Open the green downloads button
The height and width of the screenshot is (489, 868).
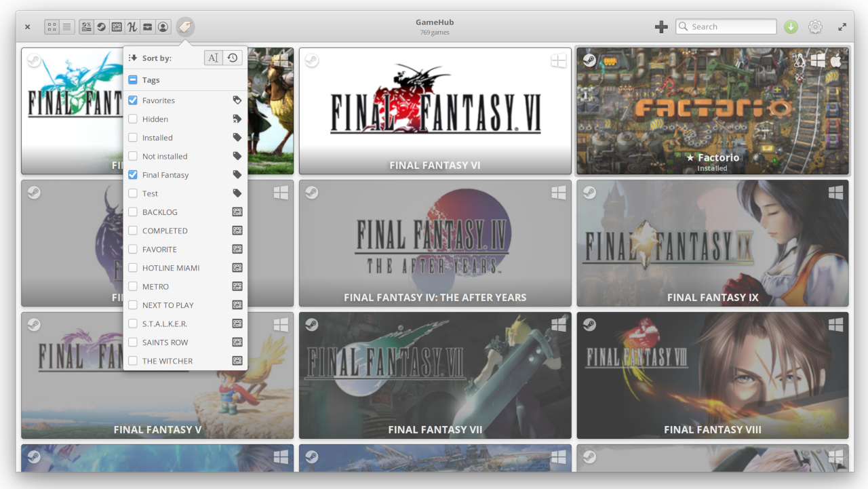pos(791,27)
